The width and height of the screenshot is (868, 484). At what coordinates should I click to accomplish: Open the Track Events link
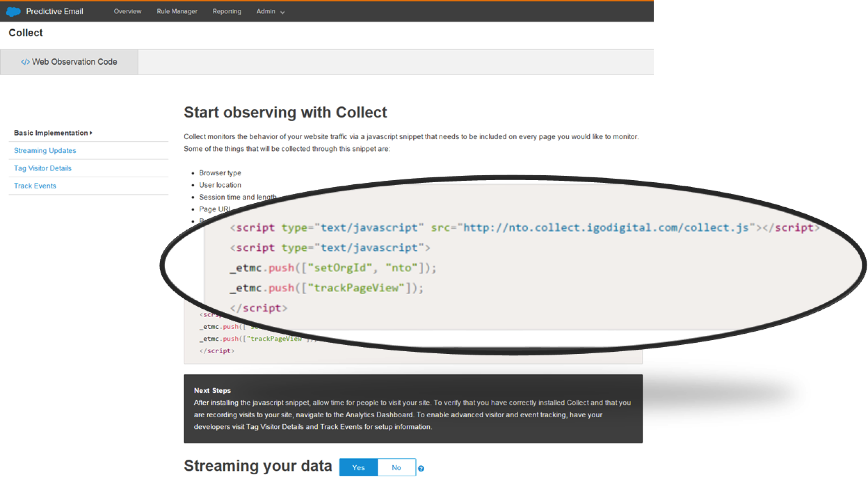[x=35, y=186]
